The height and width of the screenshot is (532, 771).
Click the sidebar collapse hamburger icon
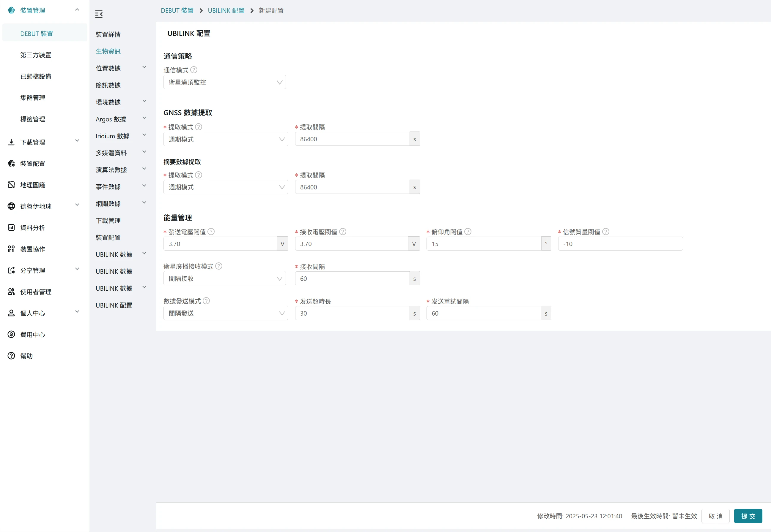pyautogui.click(x=99, y=14)
